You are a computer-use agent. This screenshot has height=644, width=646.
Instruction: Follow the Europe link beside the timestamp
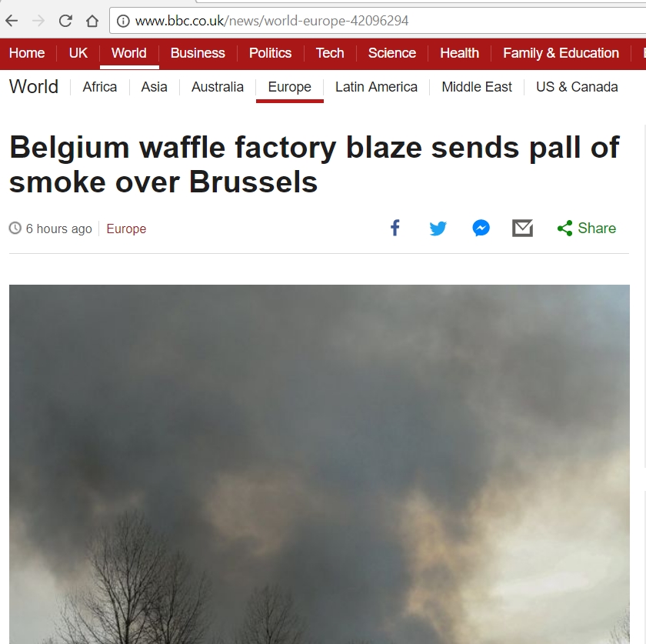coord(126,229)
